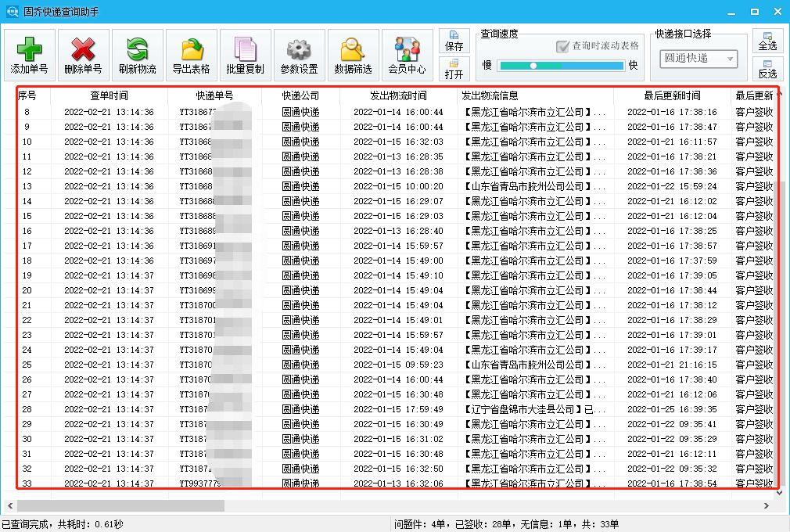Open the 会员中心 (Member Center)

point(406,54)
